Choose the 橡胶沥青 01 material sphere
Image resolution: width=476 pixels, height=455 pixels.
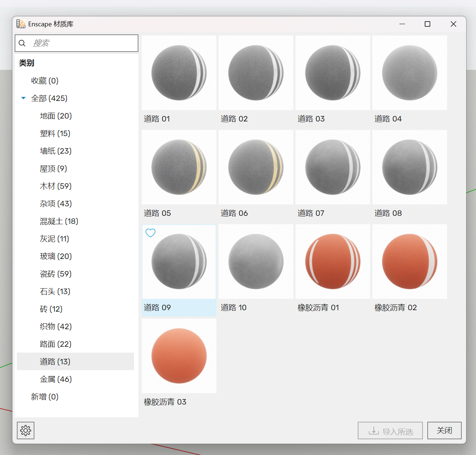click(x=333, y=262)
